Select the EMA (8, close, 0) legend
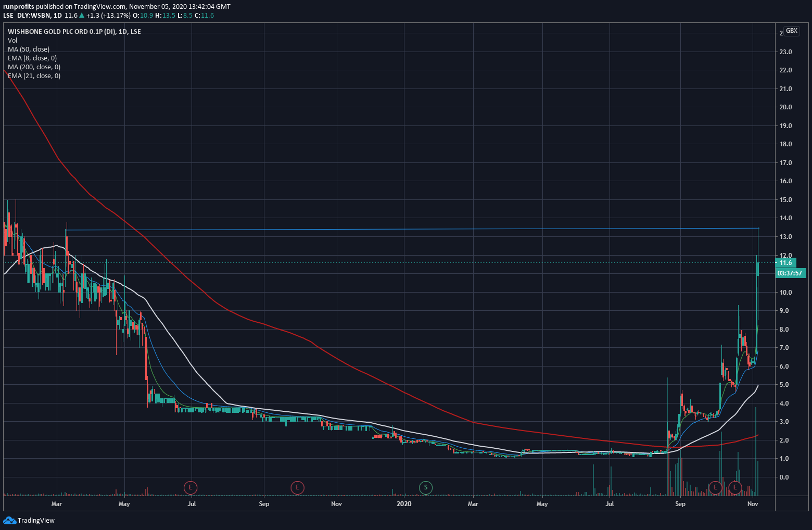The height and width of the screenshot is (530, 812). click(32, 58)
